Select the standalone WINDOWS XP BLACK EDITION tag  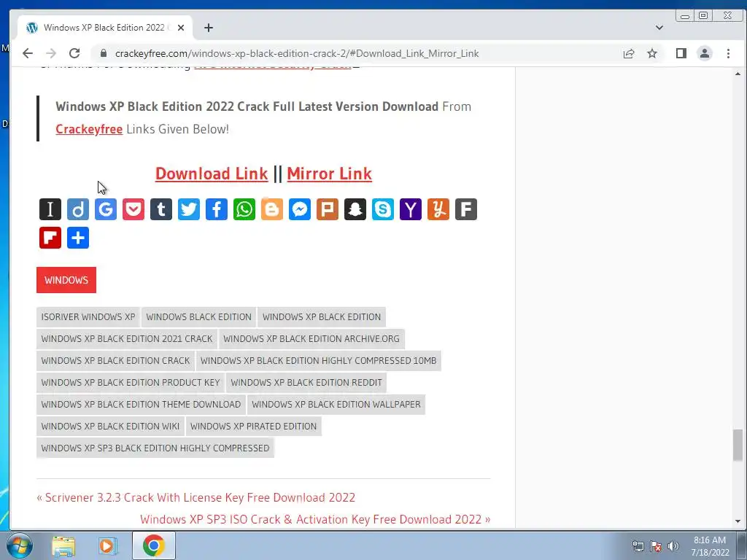(322, 316)
